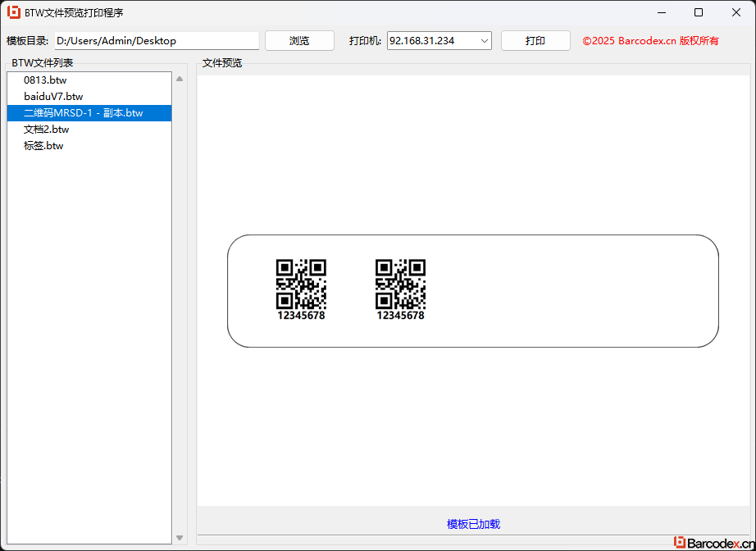Open the 打印机 printer dropdown
The image size is (756, 551).
tap(439, 40)
